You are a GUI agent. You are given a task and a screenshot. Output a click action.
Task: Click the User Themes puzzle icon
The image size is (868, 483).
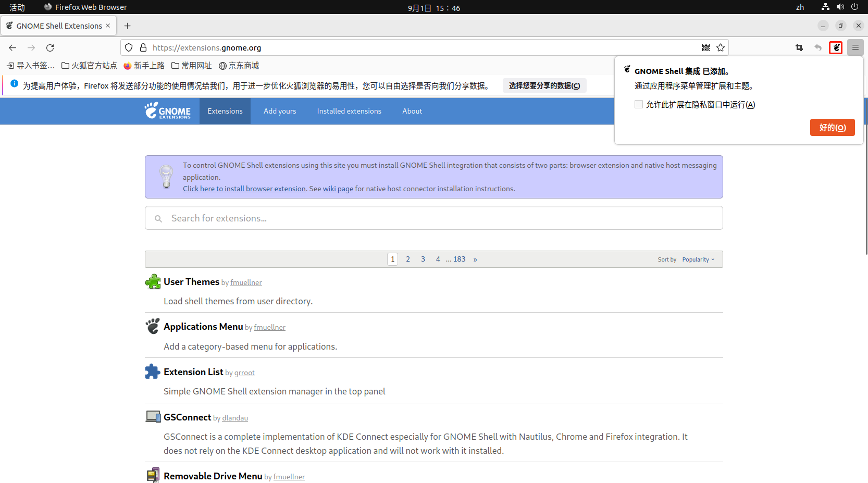point(153,281)
